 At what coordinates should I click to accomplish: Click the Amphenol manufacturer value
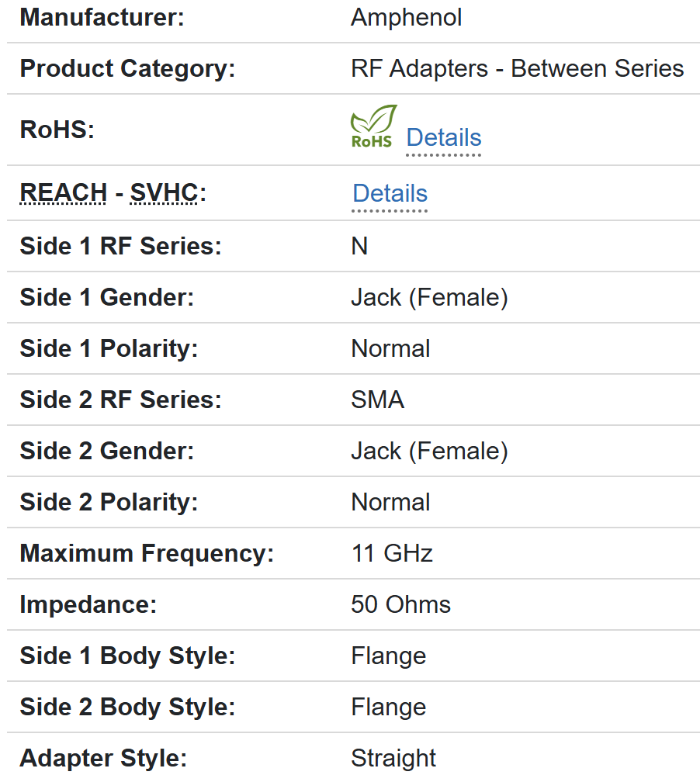click(x=406, y=18)
